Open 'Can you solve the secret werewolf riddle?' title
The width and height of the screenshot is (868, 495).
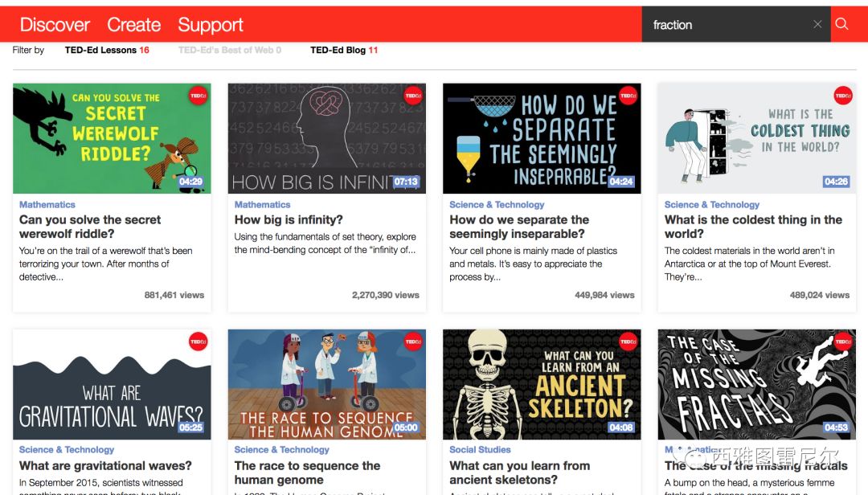click(x=90, y=227)
